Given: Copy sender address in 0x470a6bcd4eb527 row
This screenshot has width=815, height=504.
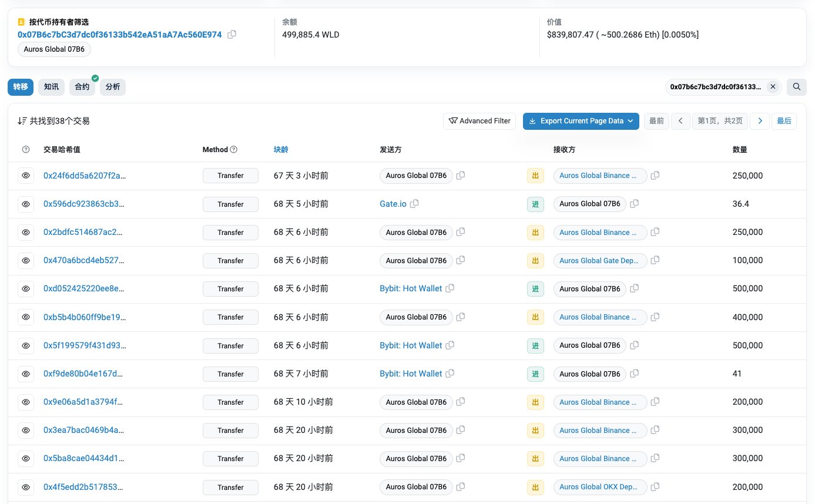Looking at the screenshot, I should tap(461, 260).
